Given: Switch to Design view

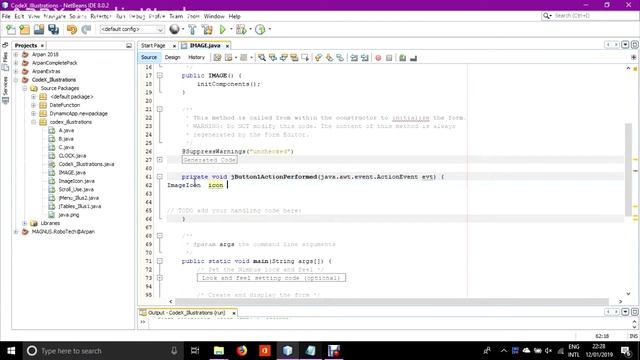Looking at the screenshot, I should 172,58.
